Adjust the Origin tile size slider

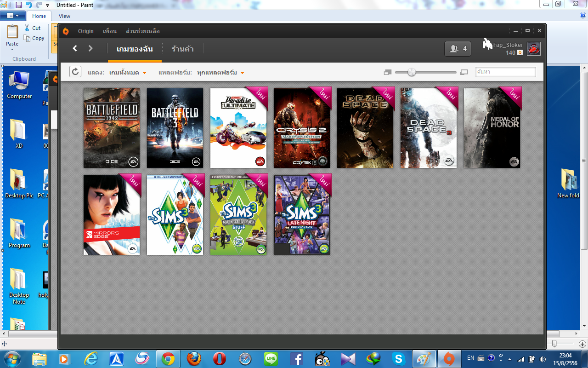(x=412, y=72)
